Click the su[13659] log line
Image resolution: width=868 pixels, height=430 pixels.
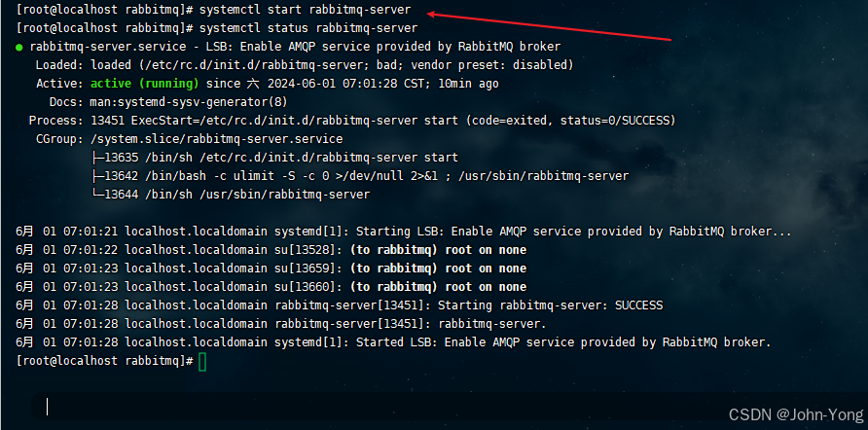click(271, 269)
